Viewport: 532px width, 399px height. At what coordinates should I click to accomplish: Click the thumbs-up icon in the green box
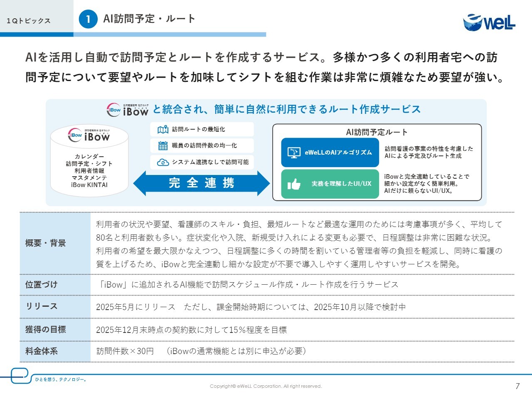coord(294,184)
